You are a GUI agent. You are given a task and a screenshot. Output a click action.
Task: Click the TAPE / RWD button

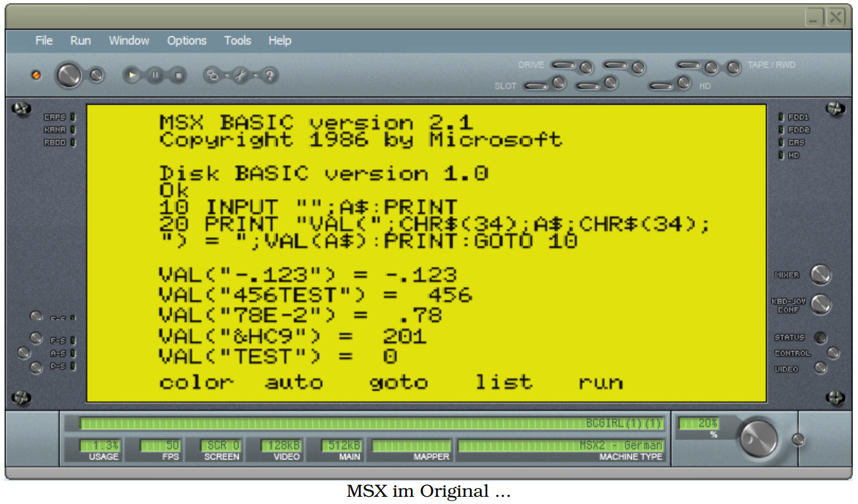point(733,67)
